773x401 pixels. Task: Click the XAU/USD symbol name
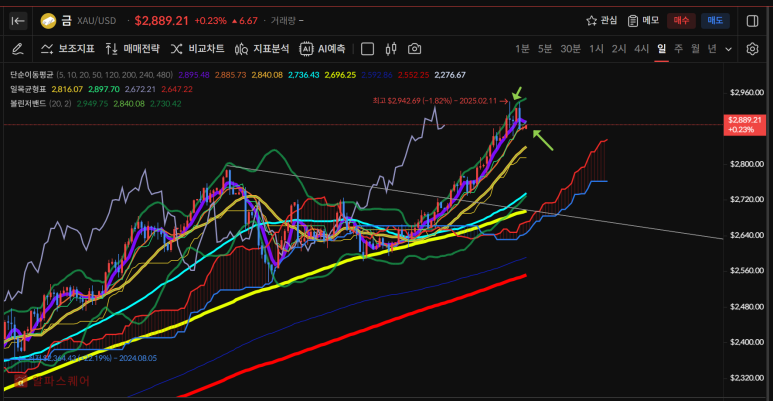pyautogui.click(x=97, y=21)
